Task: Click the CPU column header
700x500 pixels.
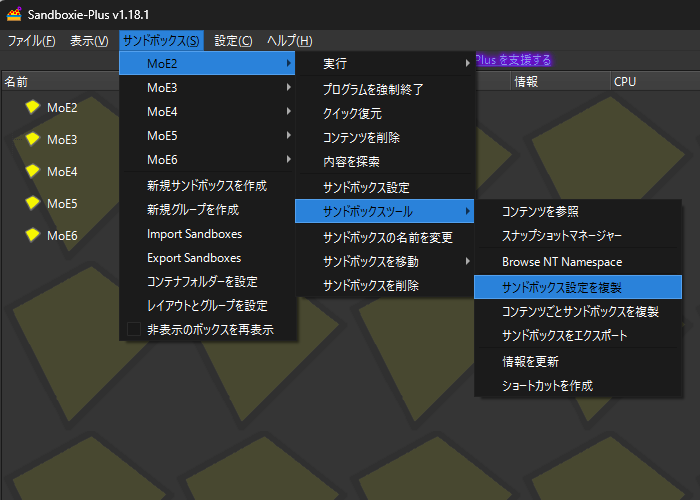Action: click(655, 82)
